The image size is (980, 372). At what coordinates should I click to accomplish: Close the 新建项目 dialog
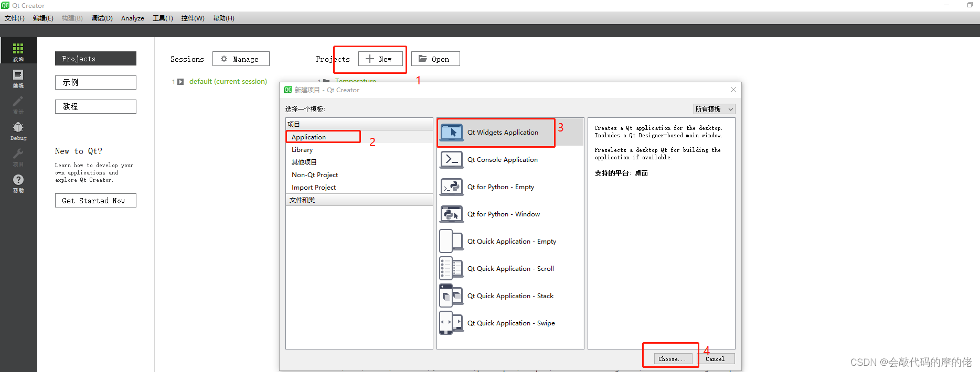click(x=733, y=90)
